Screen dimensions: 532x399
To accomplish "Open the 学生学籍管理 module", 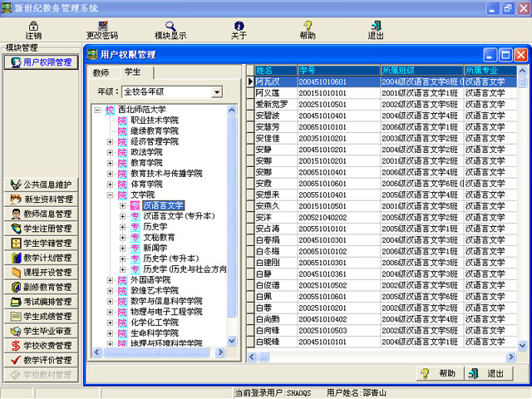I will (x=41, y=243).
